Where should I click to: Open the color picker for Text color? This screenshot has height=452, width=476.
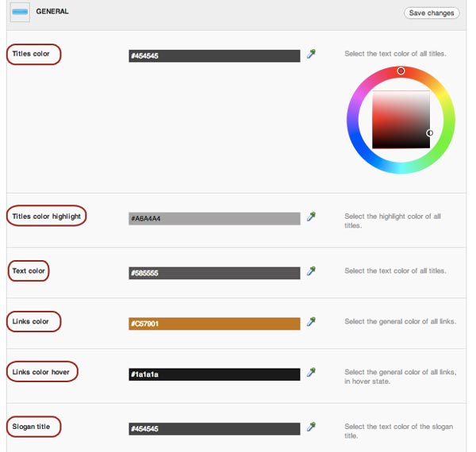tap(311, 271)
